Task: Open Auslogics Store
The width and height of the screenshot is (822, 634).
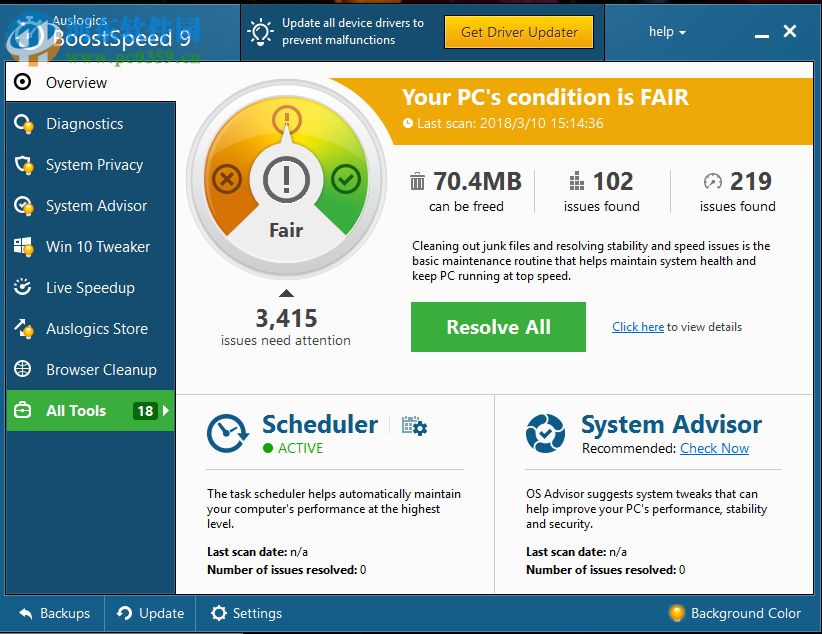Action: pos(91,328)
